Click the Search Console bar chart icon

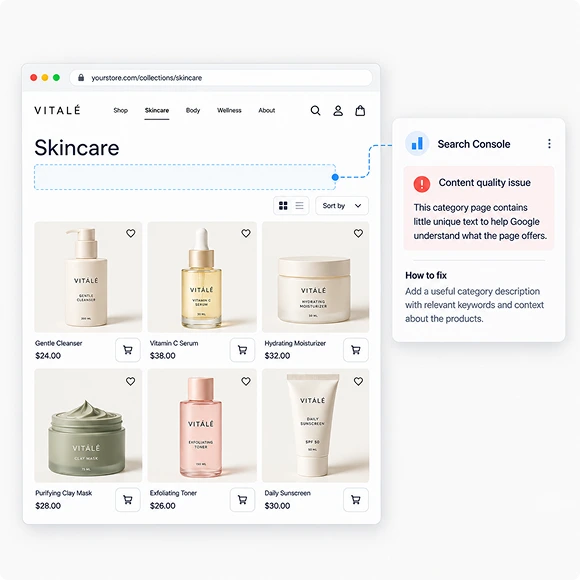417,144
